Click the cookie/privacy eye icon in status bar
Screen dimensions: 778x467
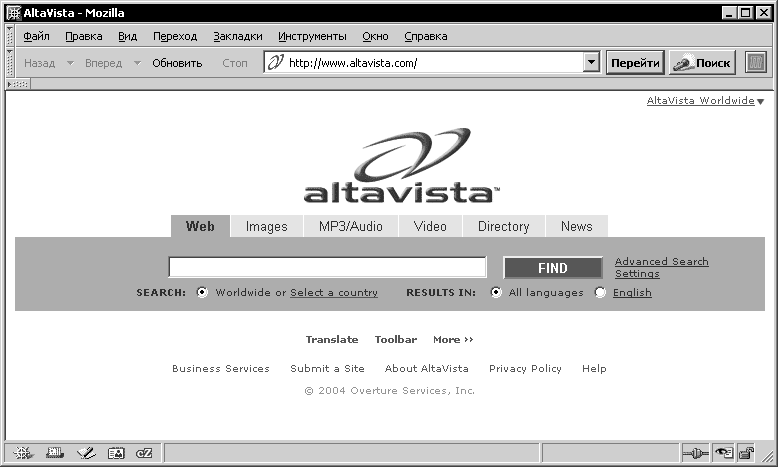tap(723, 453)
